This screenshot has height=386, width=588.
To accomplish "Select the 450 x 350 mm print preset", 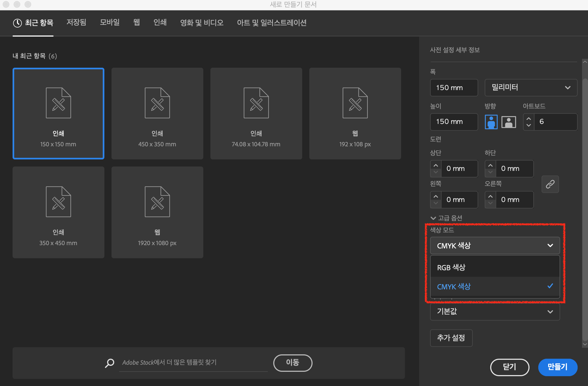I will (157, 113).
